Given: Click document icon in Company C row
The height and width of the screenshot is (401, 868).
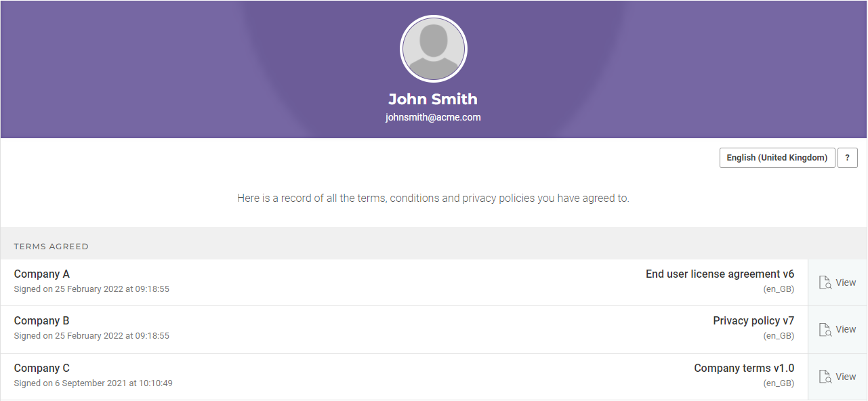Looking at the screenshot, I should pyautogui.click(x=825, y=377).
